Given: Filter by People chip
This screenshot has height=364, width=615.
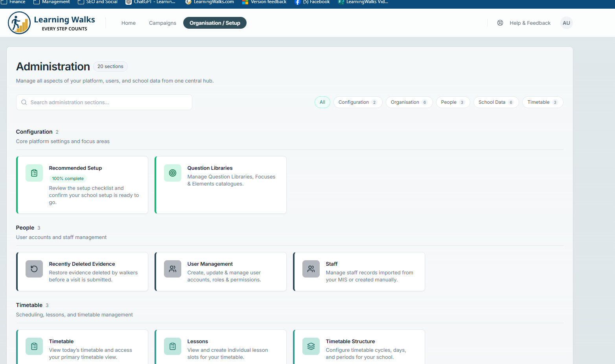Looking at the screenshot, I should click(453, 102).
